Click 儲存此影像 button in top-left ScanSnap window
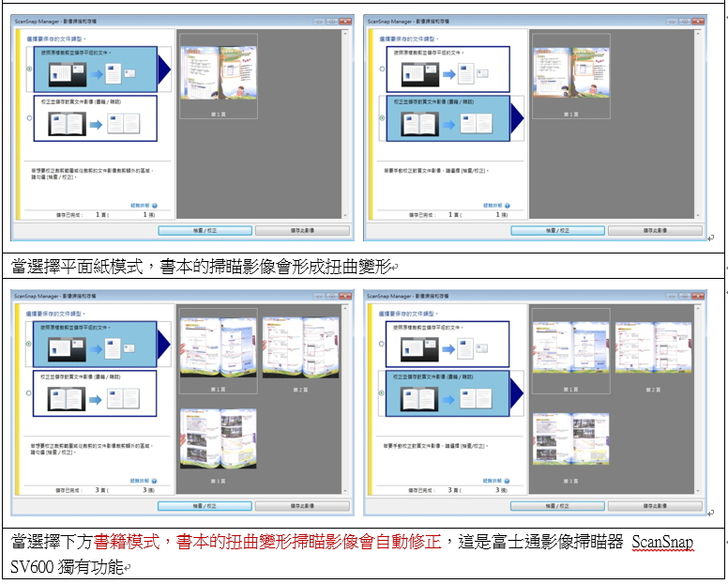Image resolution: width=728 pixels, height=584 pixels. tap(302, 231)
